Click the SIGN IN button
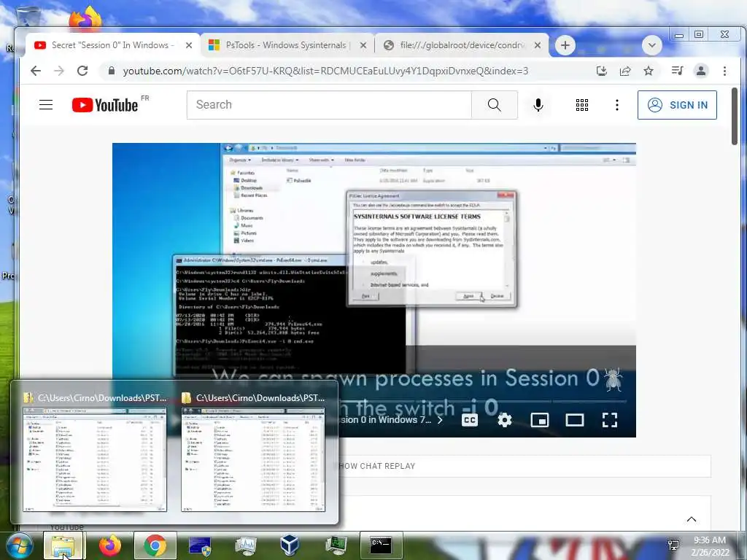The height and width of the screenshot is (560, 747). [x=677, y=105]
